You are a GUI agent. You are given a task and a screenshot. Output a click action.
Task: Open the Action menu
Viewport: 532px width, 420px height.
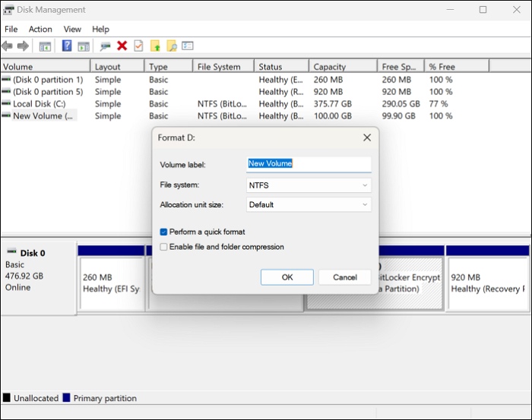pos(40,29)
